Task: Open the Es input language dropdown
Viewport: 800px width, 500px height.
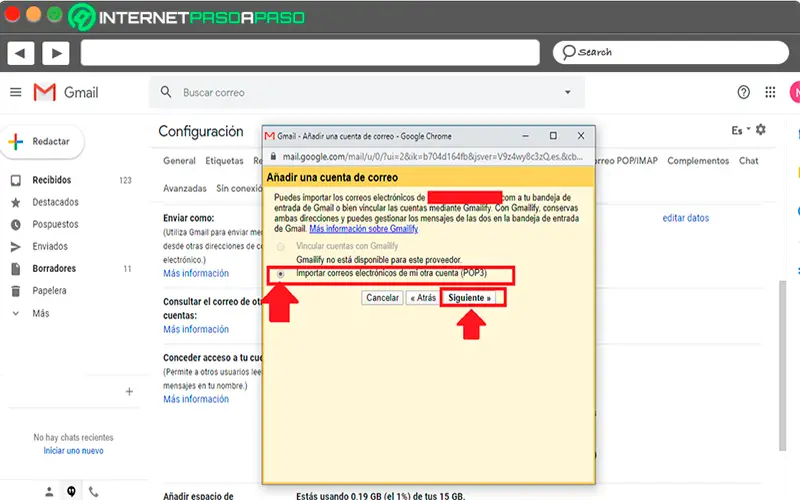Action: 741,131
